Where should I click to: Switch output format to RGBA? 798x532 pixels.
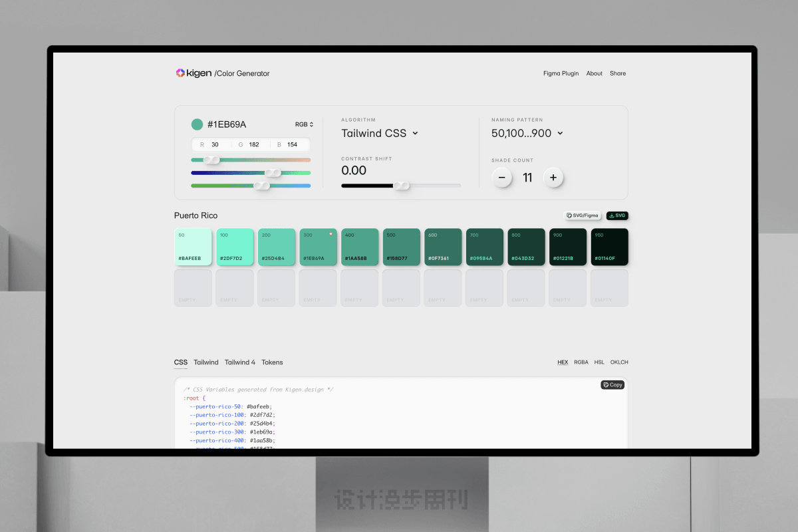tap(581, 362)
